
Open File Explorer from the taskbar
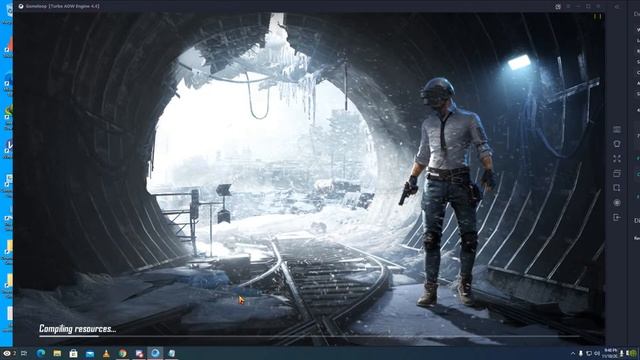coord(57,353)
